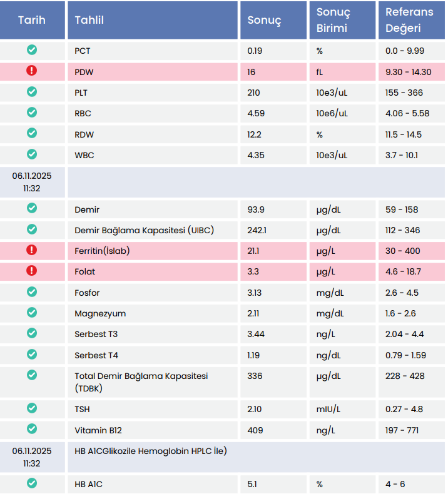The height and width of the screenshot is (494, 448).
Task: Click the red alert icon next to Ferritin(İslab)
Action: [32, 250]
